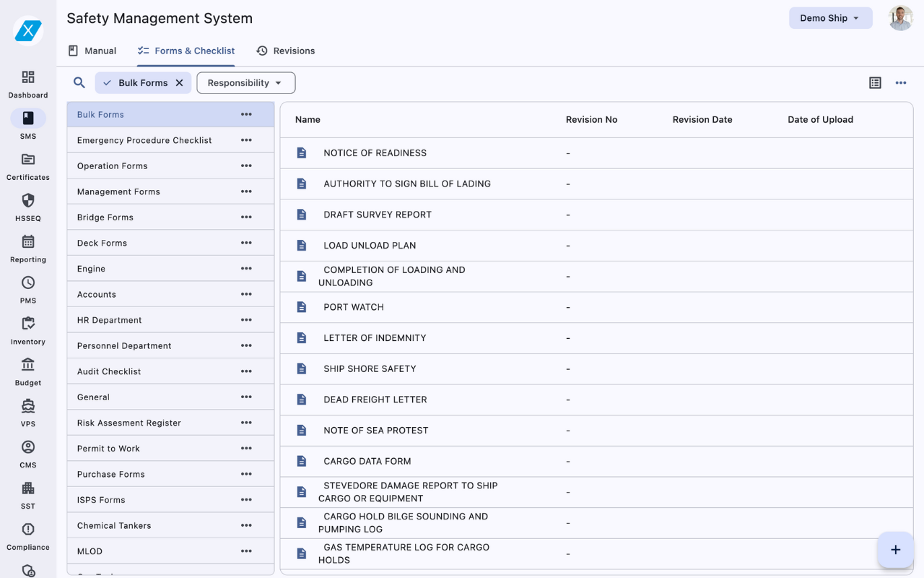Click CARGO DATA FORM row
Screen dimensions: 924x578
coord(596,461)
